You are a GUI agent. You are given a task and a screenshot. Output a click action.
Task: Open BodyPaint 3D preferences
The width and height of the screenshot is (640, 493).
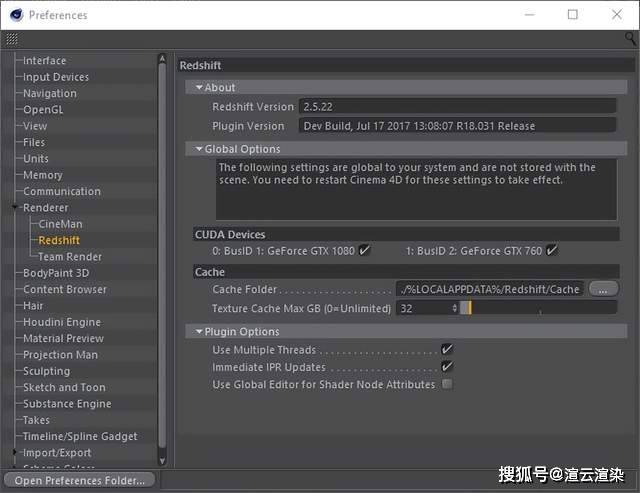pyautogui.click(x=56, y=273)
